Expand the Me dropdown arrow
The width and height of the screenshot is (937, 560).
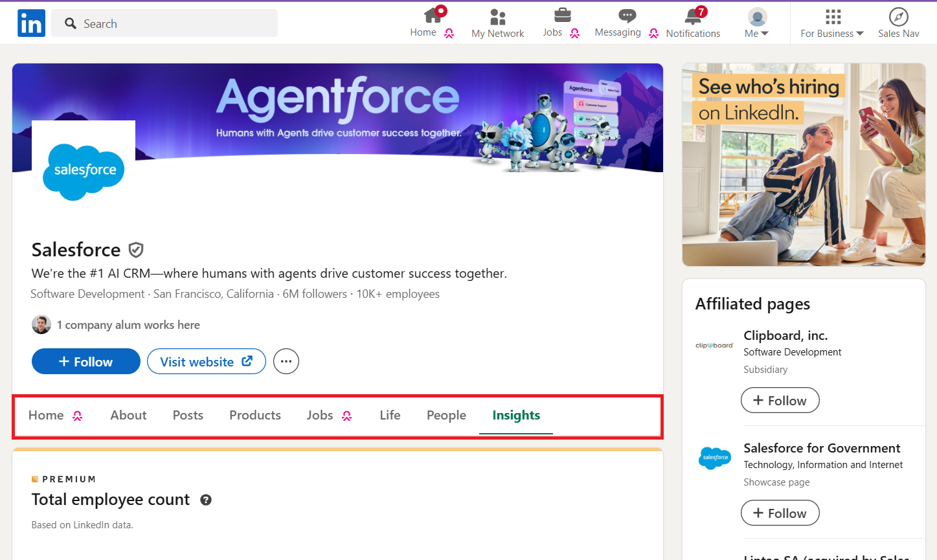[x=765, y=34]
